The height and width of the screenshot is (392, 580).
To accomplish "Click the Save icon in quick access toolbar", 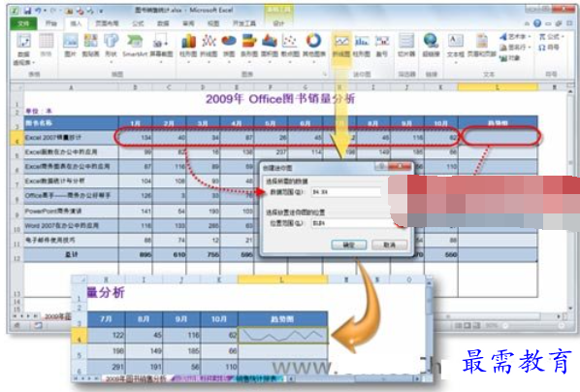I will tap(27, 11).
